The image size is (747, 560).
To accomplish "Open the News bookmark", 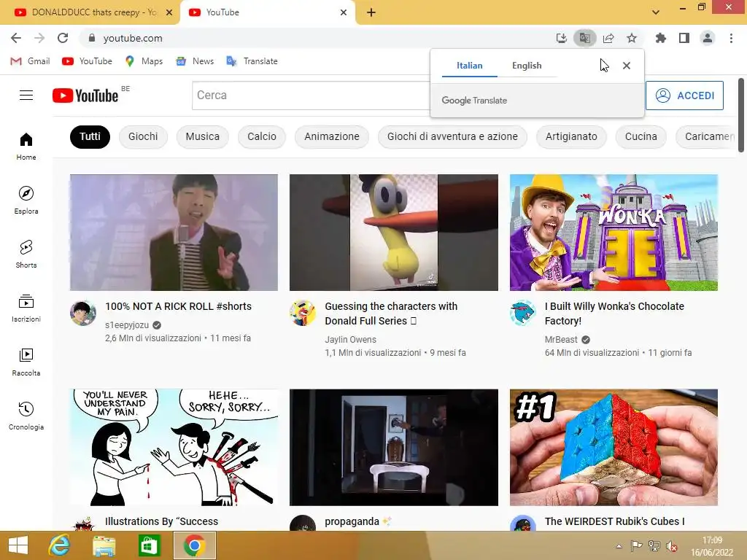I will pyautogui.click(x=195, y=61).
